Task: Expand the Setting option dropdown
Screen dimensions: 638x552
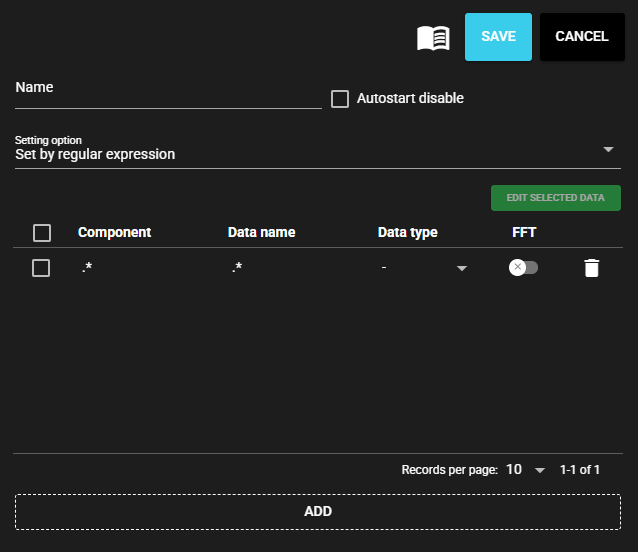Action: [317, 150]
